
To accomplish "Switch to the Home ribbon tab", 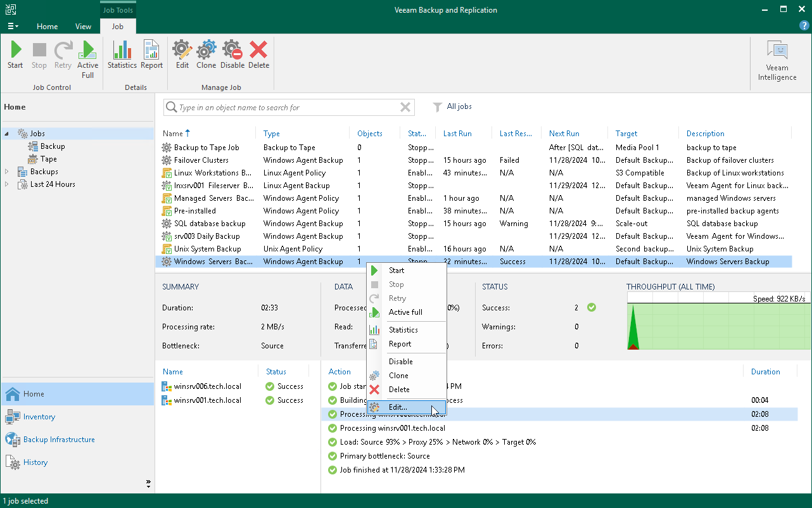I will (x=47, y=27).
